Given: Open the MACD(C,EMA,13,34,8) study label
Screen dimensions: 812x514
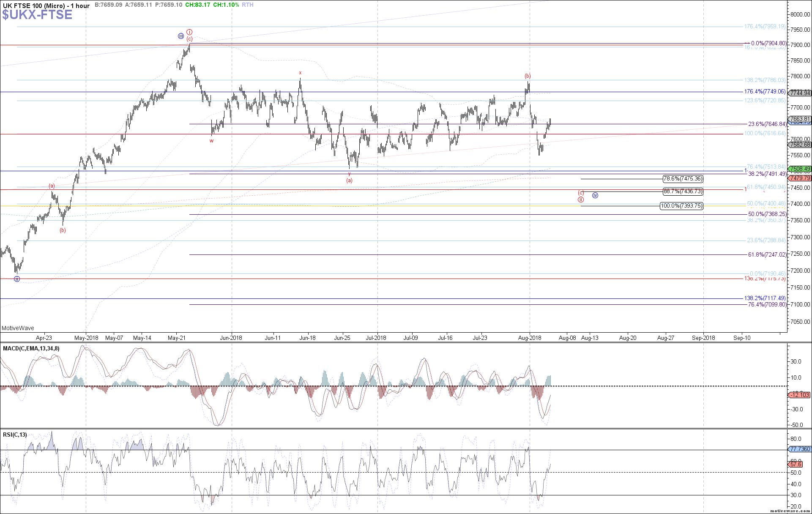Looking at the screenshot, I should (x=31, y=349).
